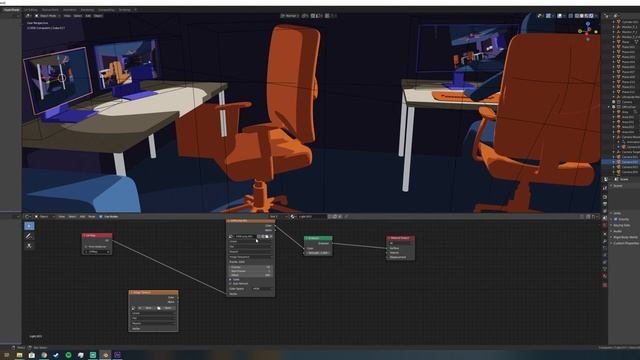Screen dimensions: 640x360
Task: Open Repeat extension dropdown on upper node
Action: pyautogui.click(x=250, y=252)
